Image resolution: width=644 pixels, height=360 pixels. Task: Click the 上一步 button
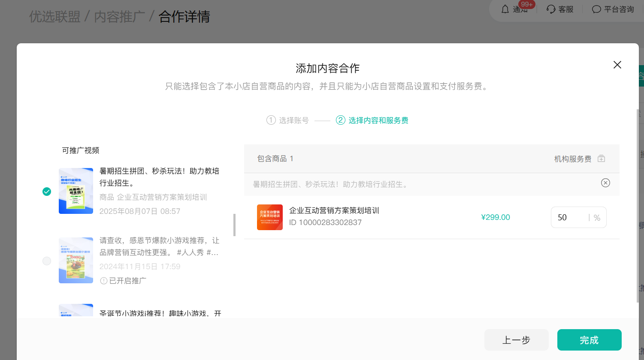click(x=516, y=340)
